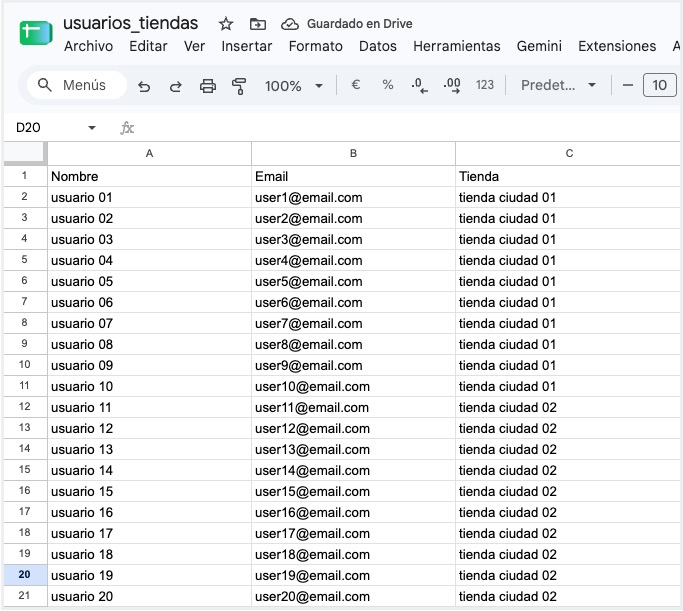Click tienda ciudad 02 in row 12
The image size is (683, 611).
[x=568, y=408]
